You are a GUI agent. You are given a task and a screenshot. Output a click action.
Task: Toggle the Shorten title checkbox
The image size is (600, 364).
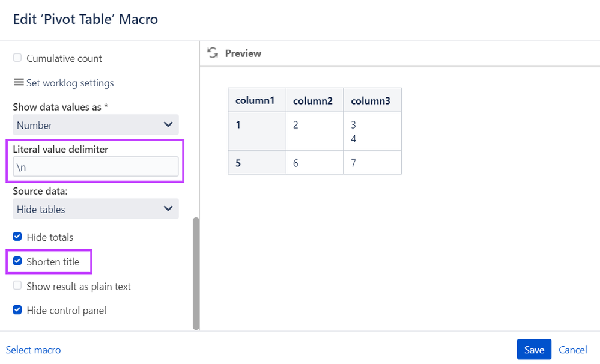coord(17,261)
